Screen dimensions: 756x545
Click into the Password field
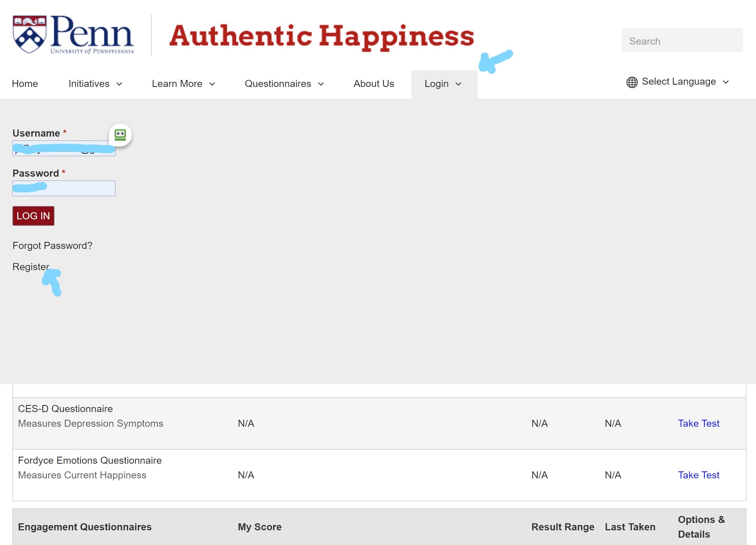pyautogui.click(x=64, y=188)
